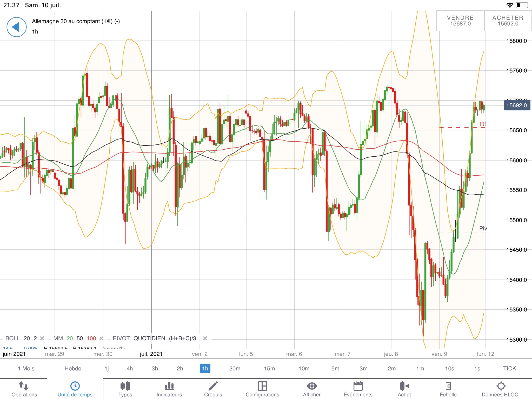Open the Événements calendar icon
Viewport: 532px width, 399px height.
click(358, 386)
